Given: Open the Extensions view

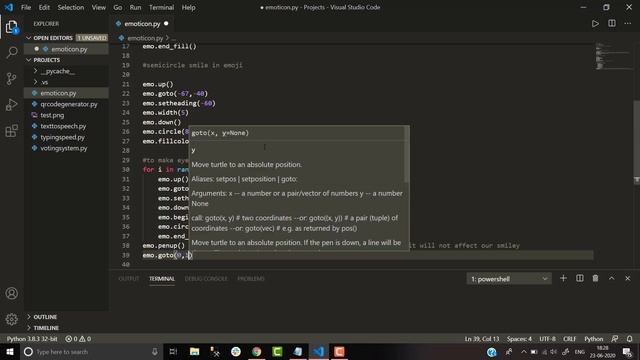Looking at the screenshot, I should [11, 131].
